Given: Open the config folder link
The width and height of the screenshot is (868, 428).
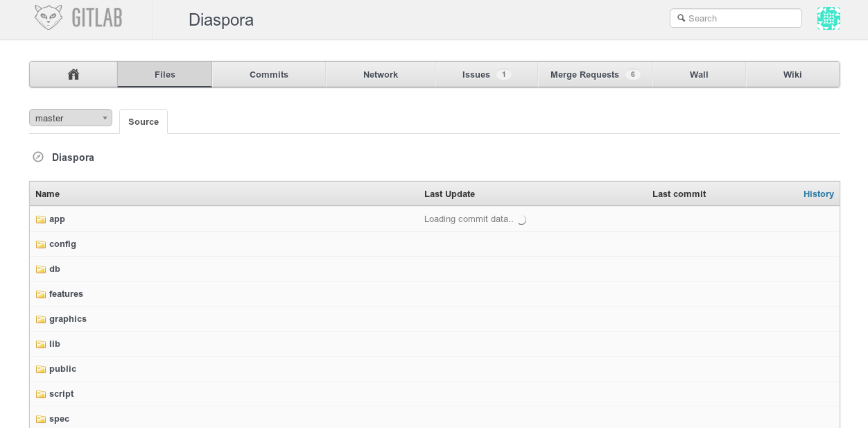Looking at the screenshot, I should 62,244.
